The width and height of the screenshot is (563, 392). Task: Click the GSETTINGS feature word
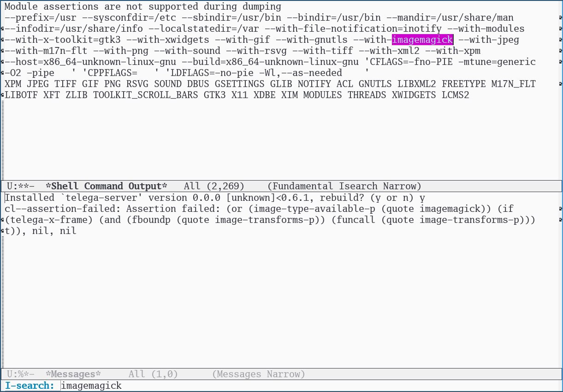(x=239, y=84)
